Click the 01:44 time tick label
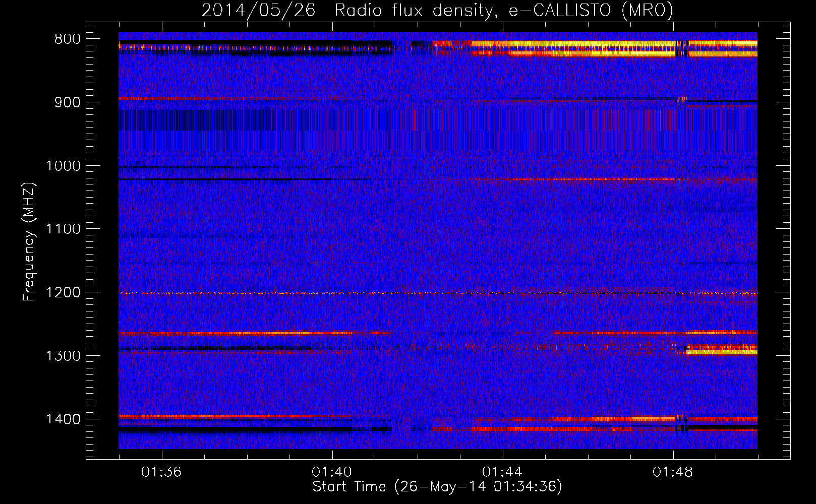The width and height of the screenshot is (816, 504). [502, 472]
